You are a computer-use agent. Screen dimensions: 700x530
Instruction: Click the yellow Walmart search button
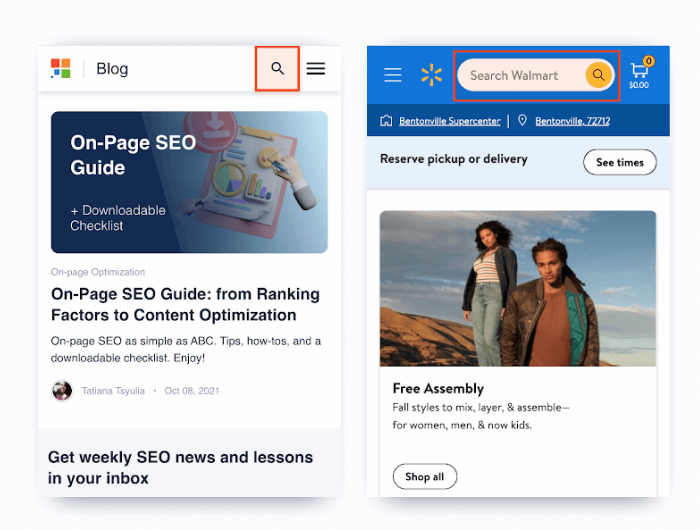click(x=598, y=75)
